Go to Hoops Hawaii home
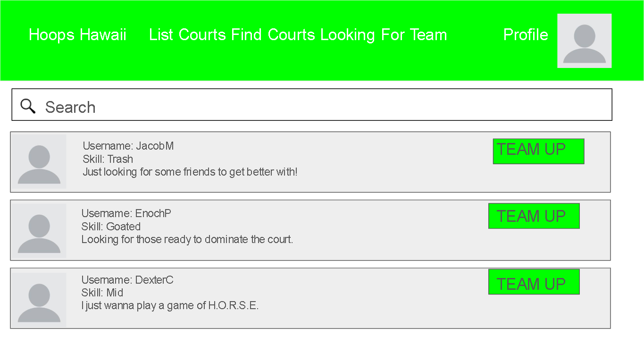The width and height of the screenshot is (644, 362). coord(78,35)
